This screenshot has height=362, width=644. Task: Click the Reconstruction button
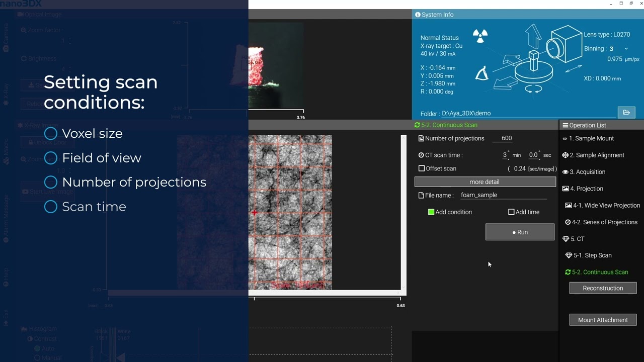click(x=603, y=288)
